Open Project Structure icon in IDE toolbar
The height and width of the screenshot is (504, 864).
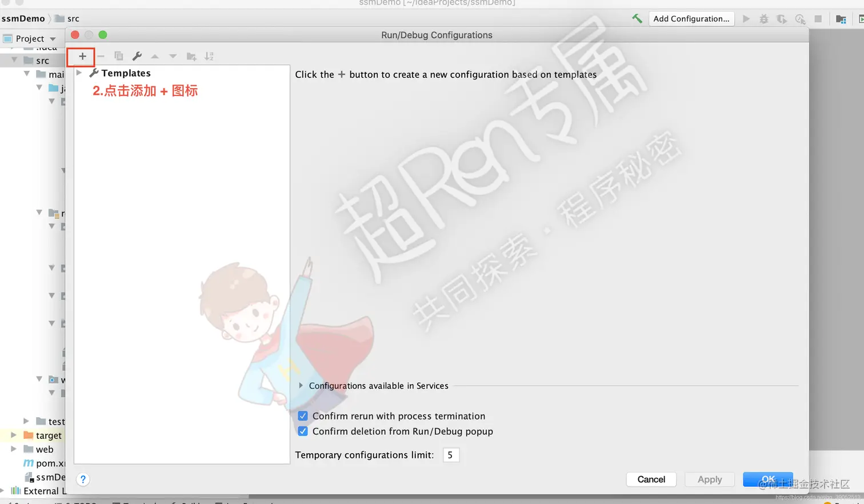click(x=841, y=19)
